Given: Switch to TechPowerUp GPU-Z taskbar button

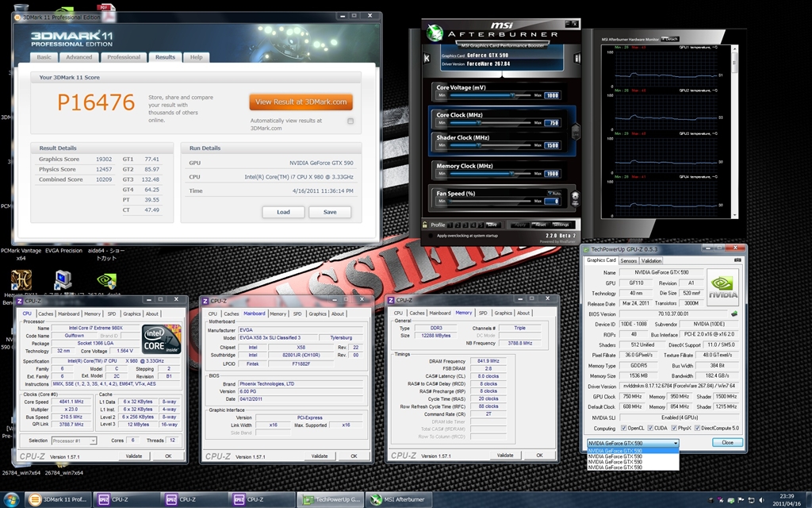Looking at the screenshot, I should (332, 500).
